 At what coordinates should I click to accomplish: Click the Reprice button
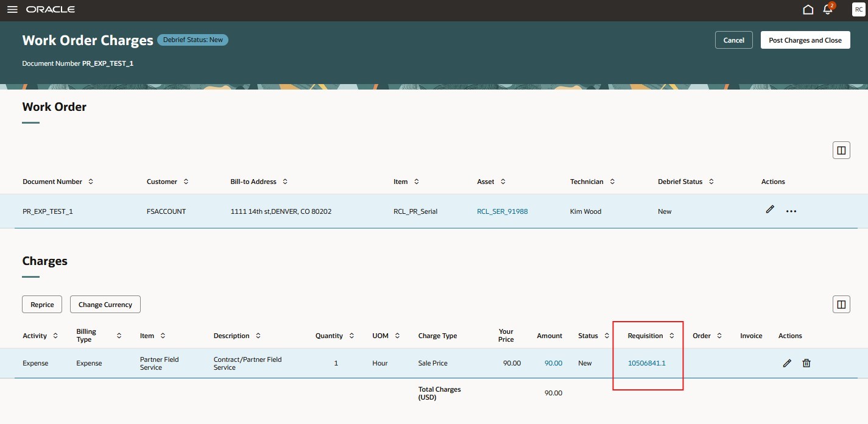point(42,305)
